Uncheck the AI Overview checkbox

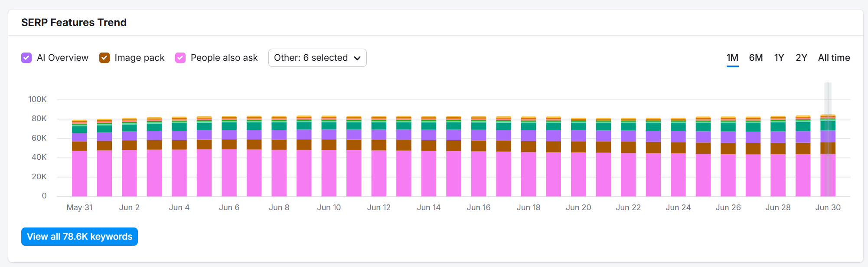(26, 58)
